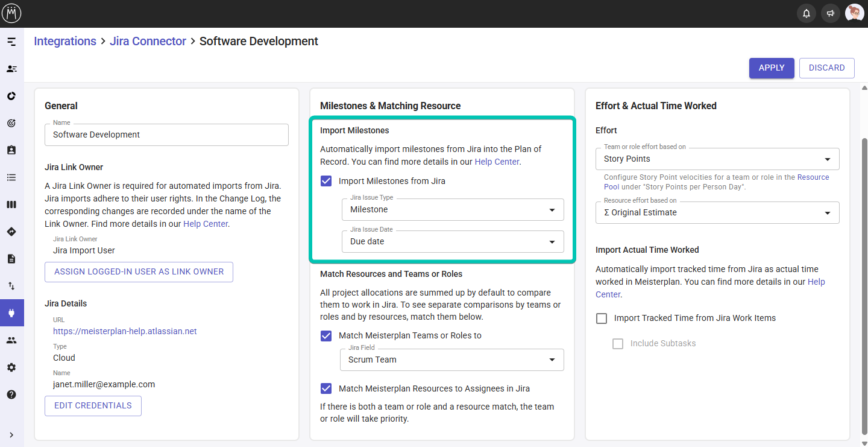Click Milestones & Matching Resource heading
Viewport: 868px width, 447px height.
pos(390,106)
